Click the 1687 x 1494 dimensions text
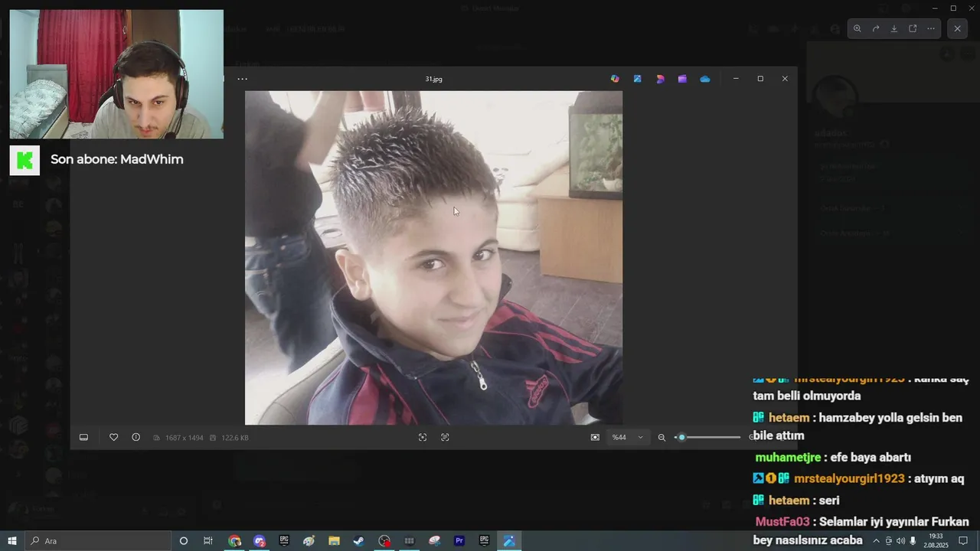This screenshot has width=980, height=551. point(184,438)
